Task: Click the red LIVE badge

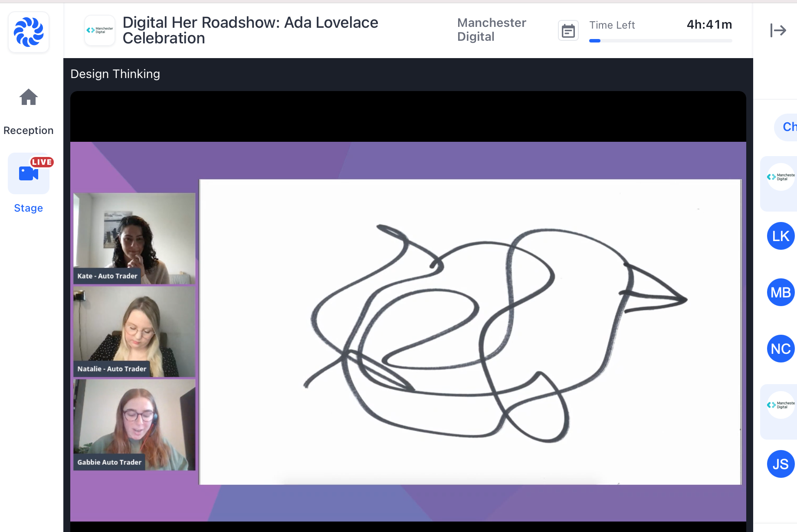Action: 42,162
